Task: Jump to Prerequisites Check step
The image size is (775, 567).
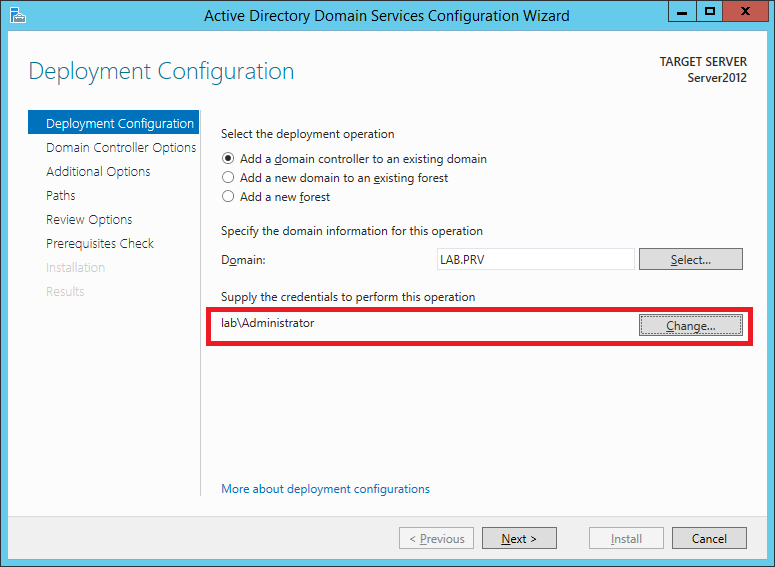Action: pyautogui.click(x=99, y=243)
